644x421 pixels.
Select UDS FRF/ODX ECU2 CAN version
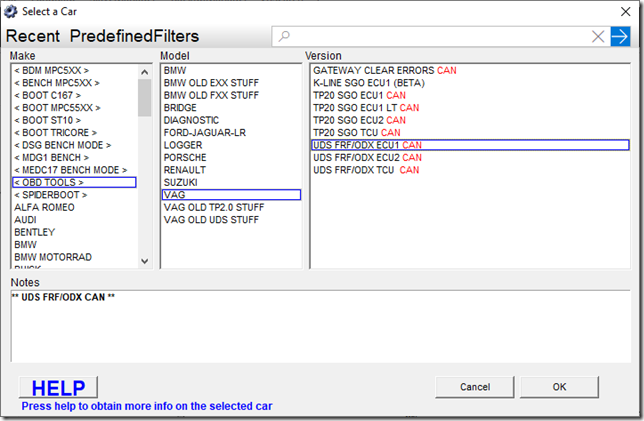pyautogui.click(x=470, y=158)
